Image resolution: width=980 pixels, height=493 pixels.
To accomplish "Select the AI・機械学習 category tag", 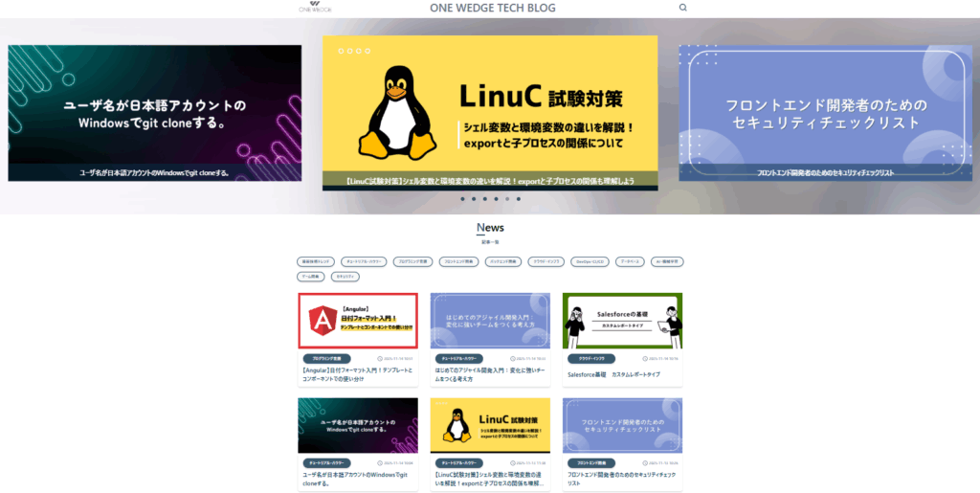I will tap(667, 261).
